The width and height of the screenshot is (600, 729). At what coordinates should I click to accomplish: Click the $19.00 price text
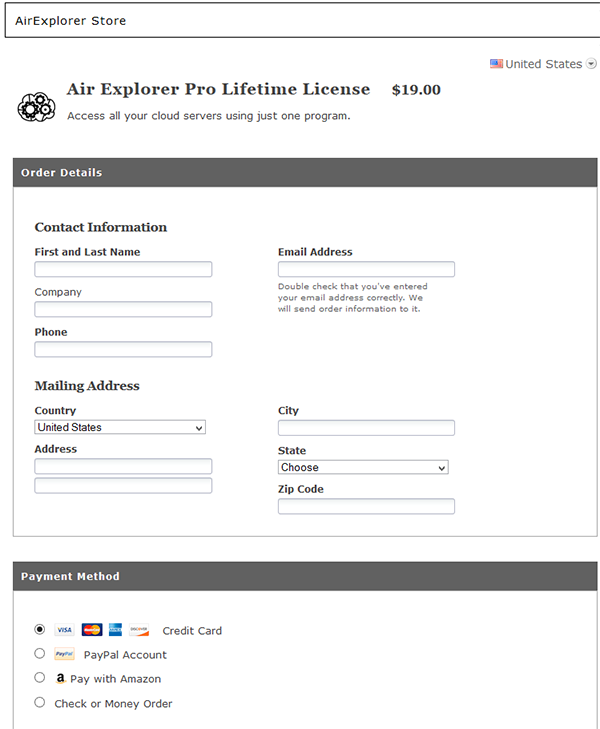(416, 90)
